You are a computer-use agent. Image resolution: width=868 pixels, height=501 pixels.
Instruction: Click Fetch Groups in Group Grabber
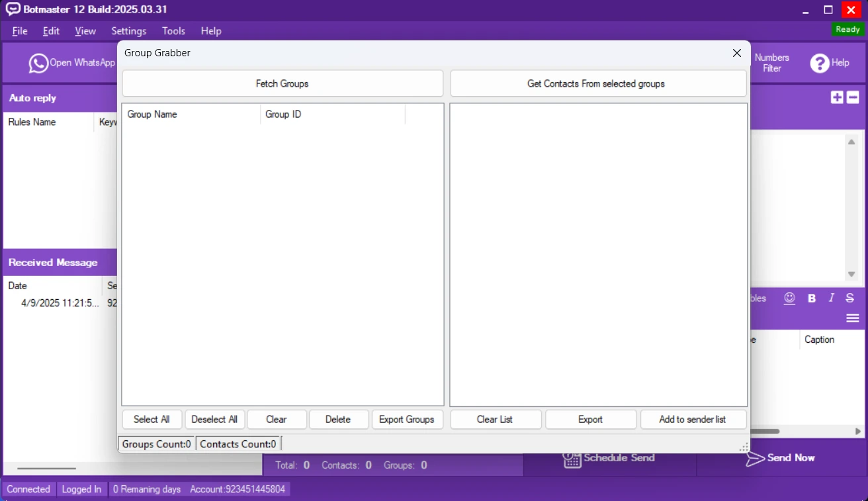pyautogui.click(x=282, y=83)
